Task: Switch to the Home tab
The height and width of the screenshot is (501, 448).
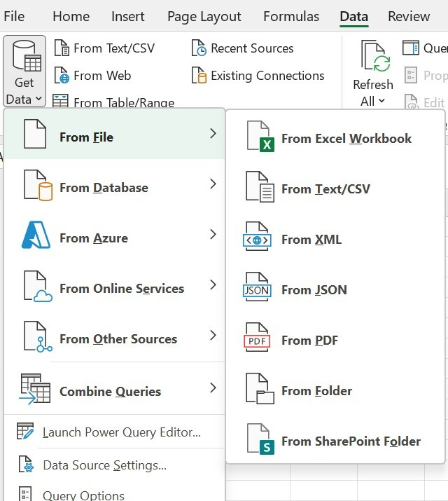Action: [x=71, y=16]
